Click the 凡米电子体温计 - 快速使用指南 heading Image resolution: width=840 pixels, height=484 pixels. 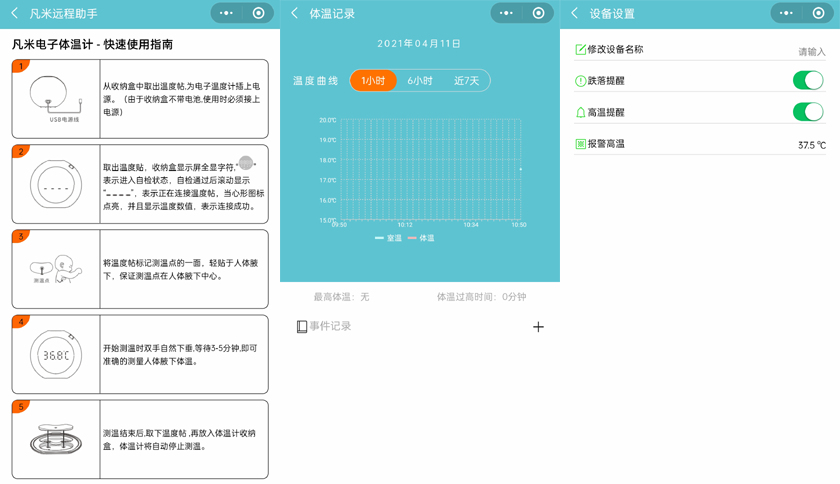tap(92, 44)
